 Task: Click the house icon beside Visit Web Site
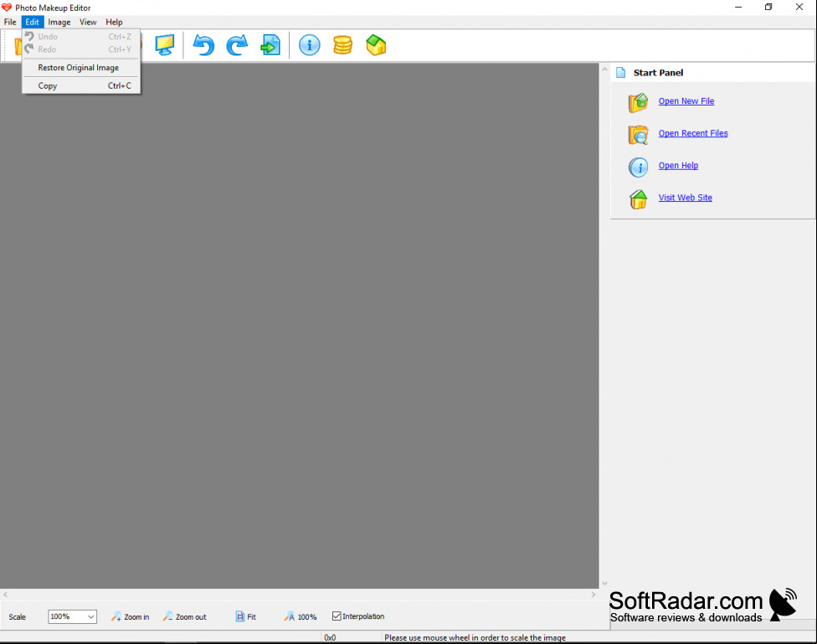pyautogui.click(x=638, y=198)
